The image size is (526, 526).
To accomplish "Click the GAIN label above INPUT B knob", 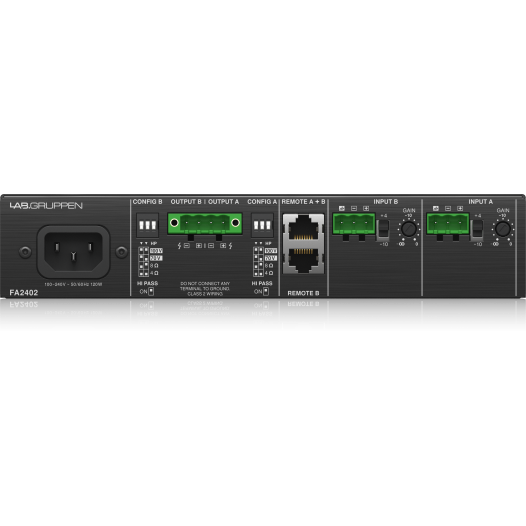I will (409, 210).
